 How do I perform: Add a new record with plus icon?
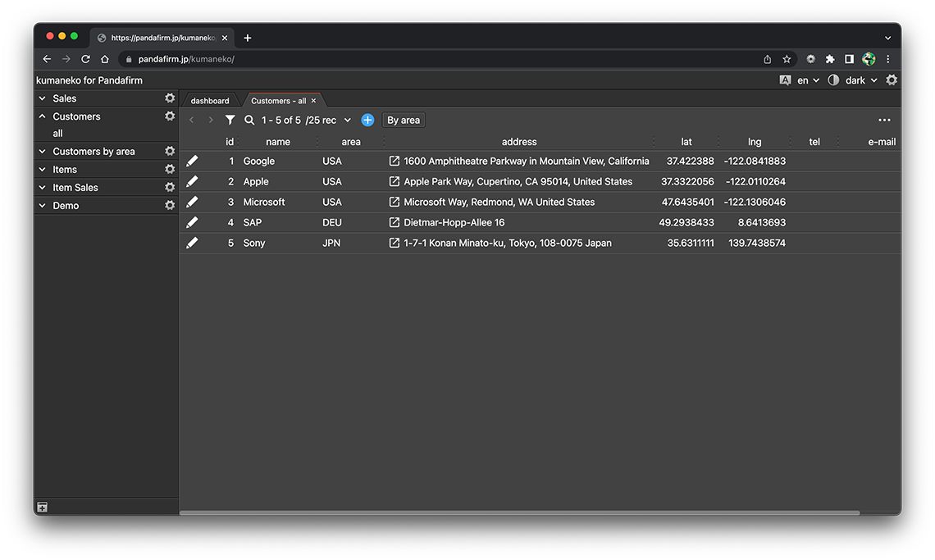pyautogui.click(x=367, y=120)
